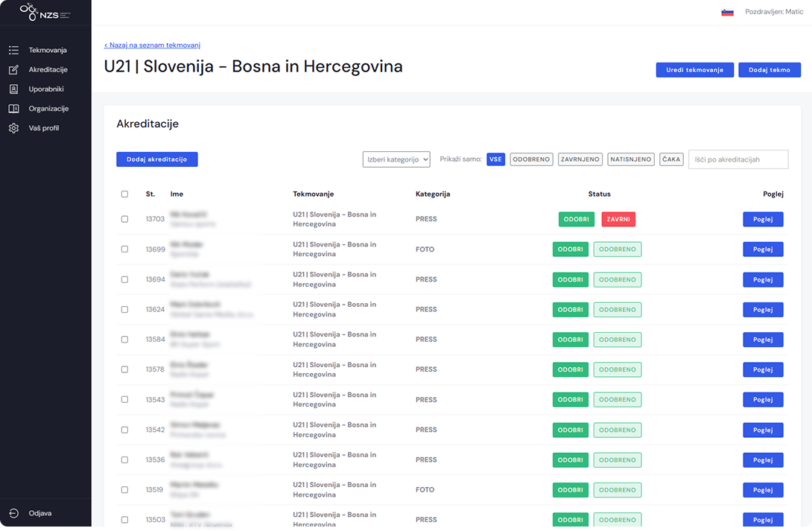812x531 pixels.
Task: Open Vaš profil gear icon
Action: tap(13, 128)
